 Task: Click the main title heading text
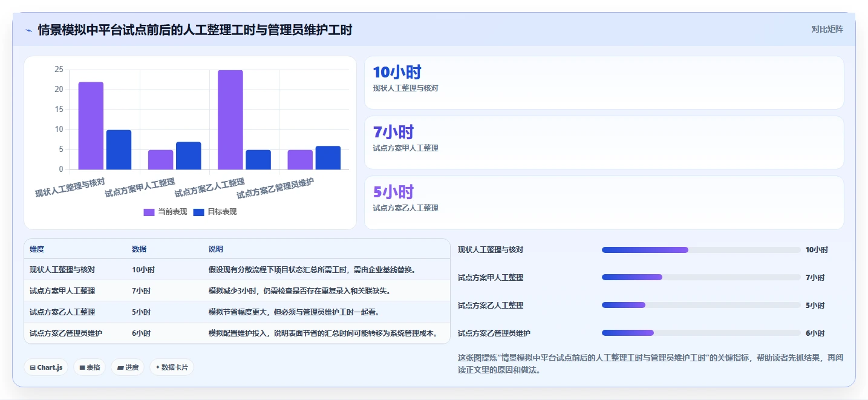click(x=195, y=30)
